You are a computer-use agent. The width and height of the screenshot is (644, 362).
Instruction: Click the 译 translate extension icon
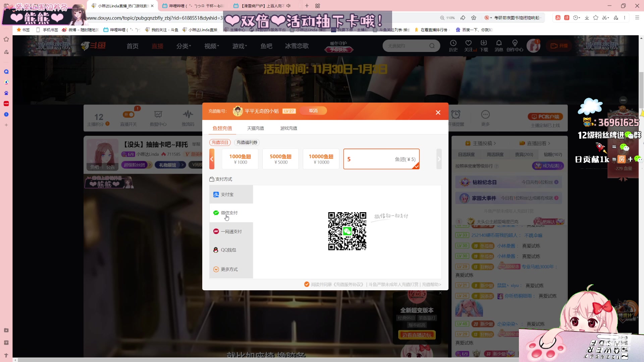coord(567,18)
